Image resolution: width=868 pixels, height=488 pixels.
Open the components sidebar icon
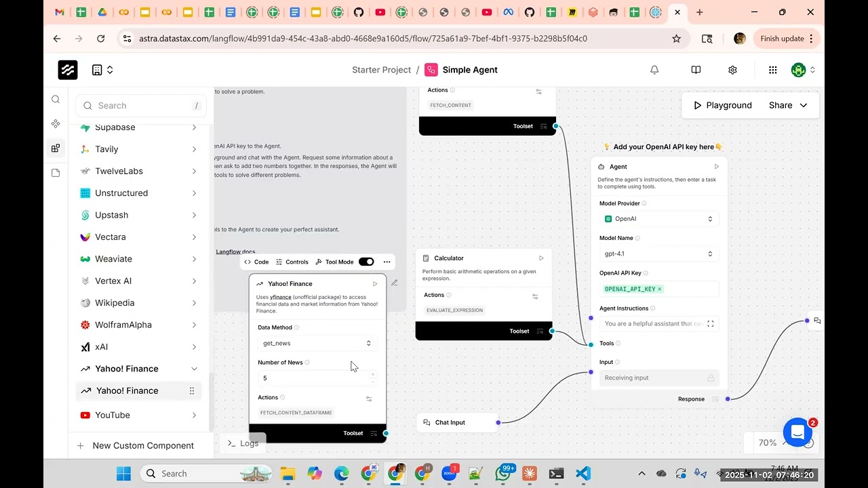(x=56, y=124)
